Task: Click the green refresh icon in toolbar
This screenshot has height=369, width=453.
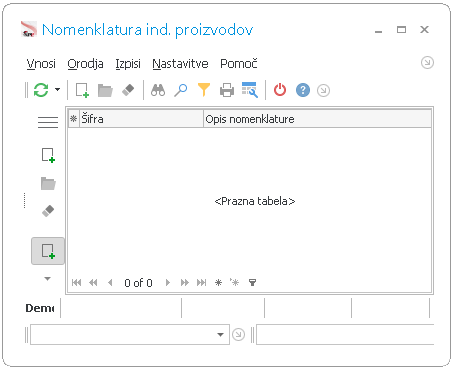Action: coord(41,90)
